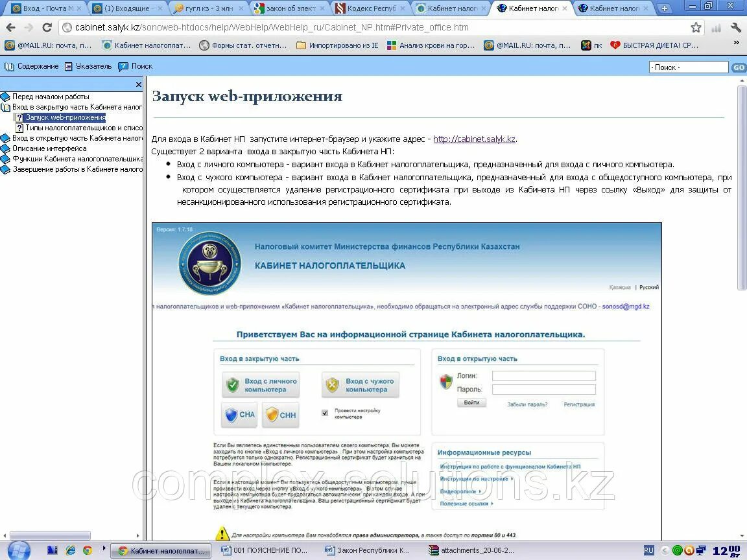The image size is (747, 560).
Task: Toggle Провести настройку компьютера checkbox
Action: click(x=325, y=413)
